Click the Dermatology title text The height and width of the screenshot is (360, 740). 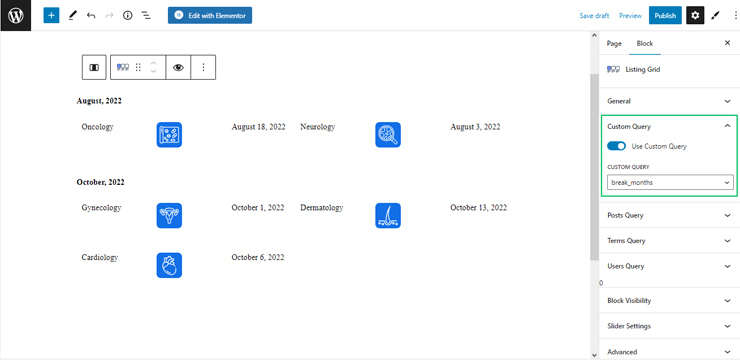(322, 208)
